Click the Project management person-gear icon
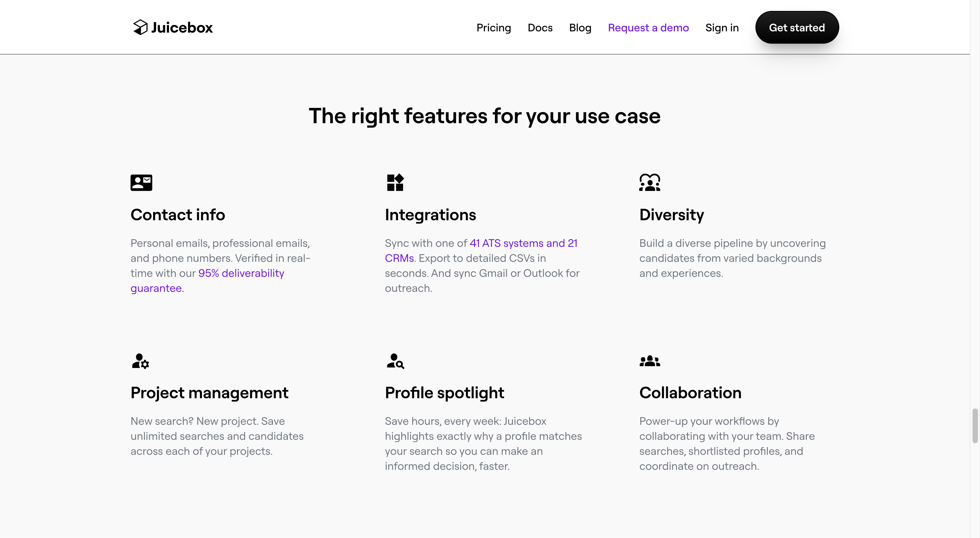Screen dimensions: 980x538 coord(140,361)
